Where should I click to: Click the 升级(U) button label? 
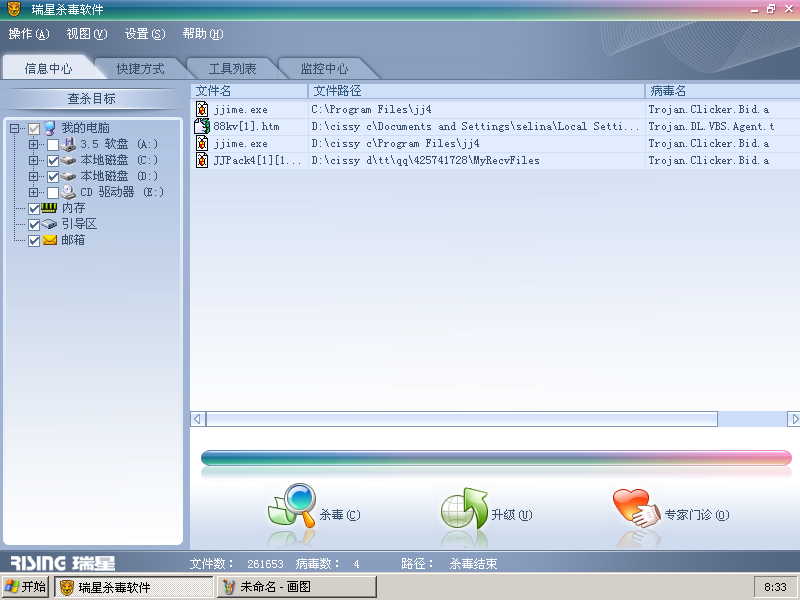pos(512,514)
